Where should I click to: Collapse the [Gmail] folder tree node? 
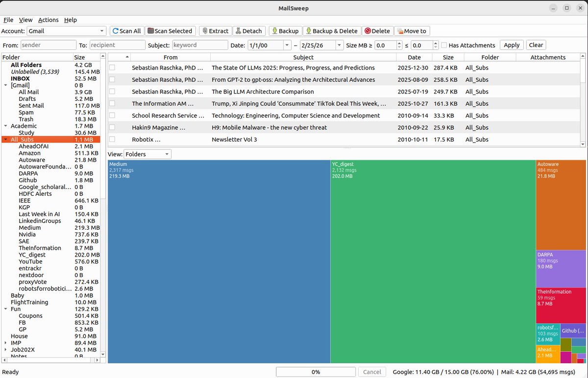5,85
